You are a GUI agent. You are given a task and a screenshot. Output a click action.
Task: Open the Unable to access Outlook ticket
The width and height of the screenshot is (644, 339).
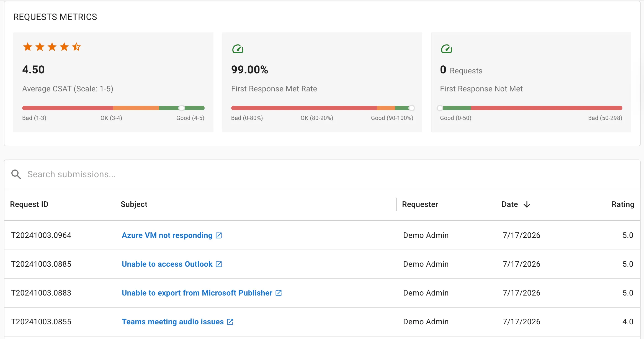tap(167, 264)
